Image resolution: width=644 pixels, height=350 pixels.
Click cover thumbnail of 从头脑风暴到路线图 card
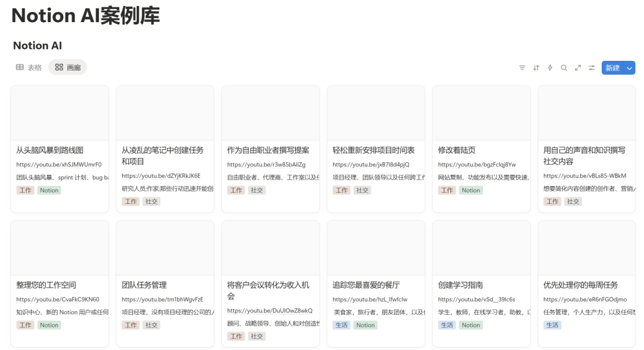tap(60, 113)
